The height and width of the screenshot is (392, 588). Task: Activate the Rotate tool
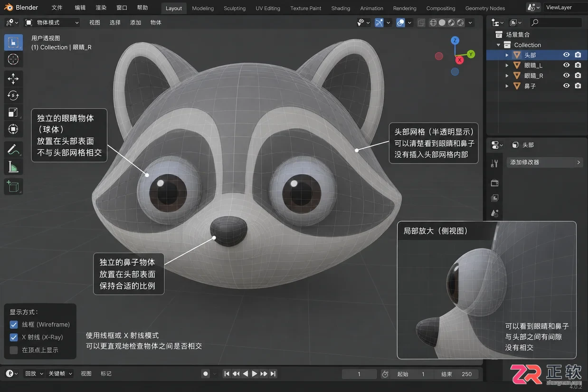13,96
